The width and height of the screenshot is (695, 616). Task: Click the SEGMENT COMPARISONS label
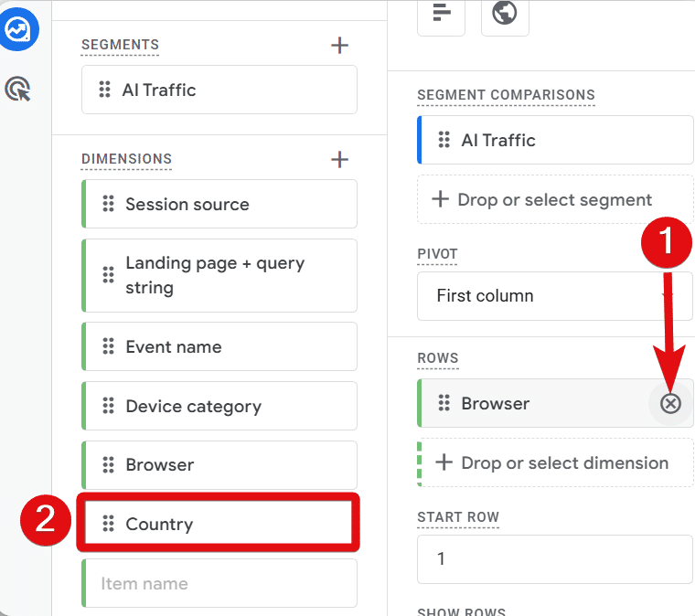[507, 95]
